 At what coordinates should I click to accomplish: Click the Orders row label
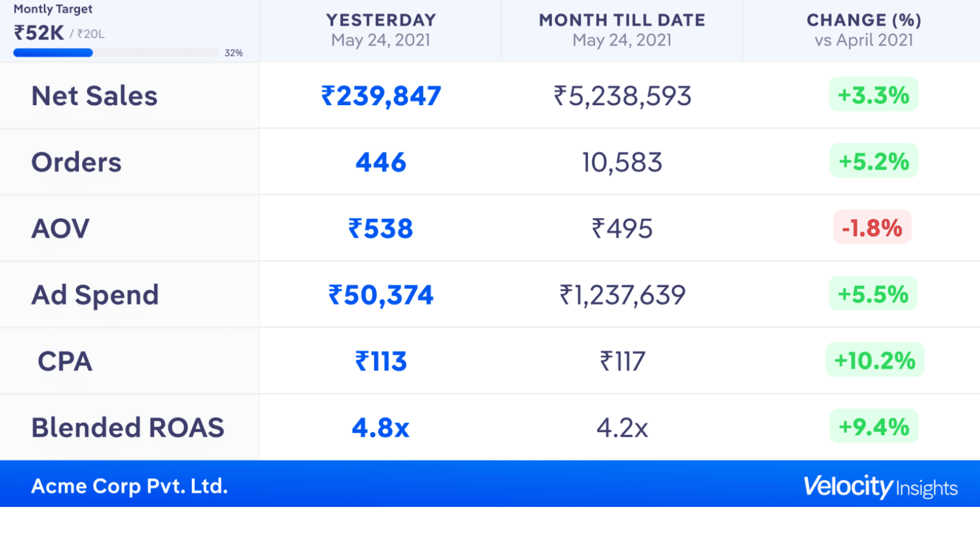coord(77,162)
